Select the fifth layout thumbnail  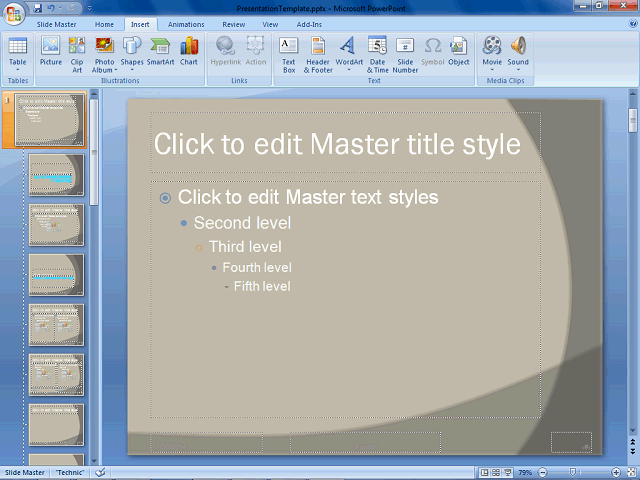point(56,325)
